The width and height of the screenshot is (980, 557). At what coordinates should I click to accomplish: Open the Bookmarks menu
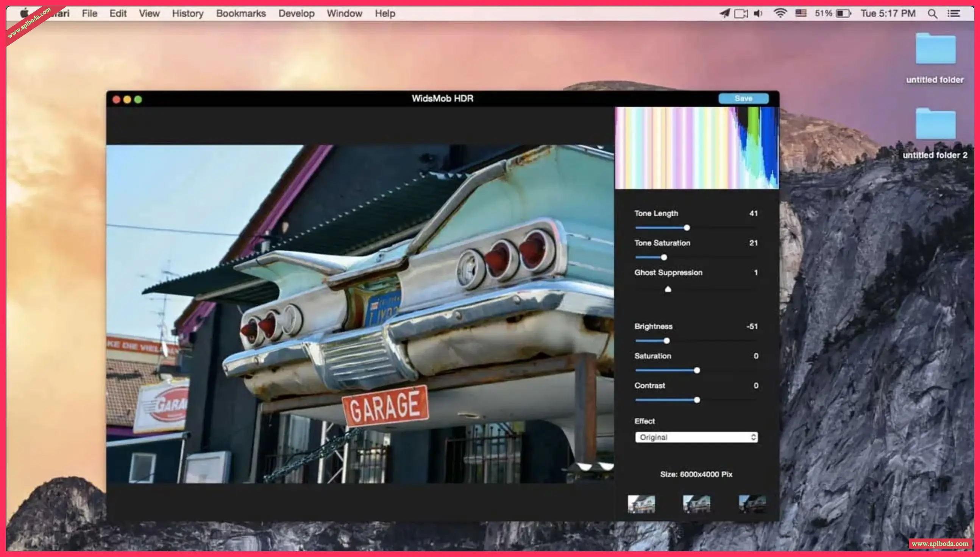click(x=241, y=14)
